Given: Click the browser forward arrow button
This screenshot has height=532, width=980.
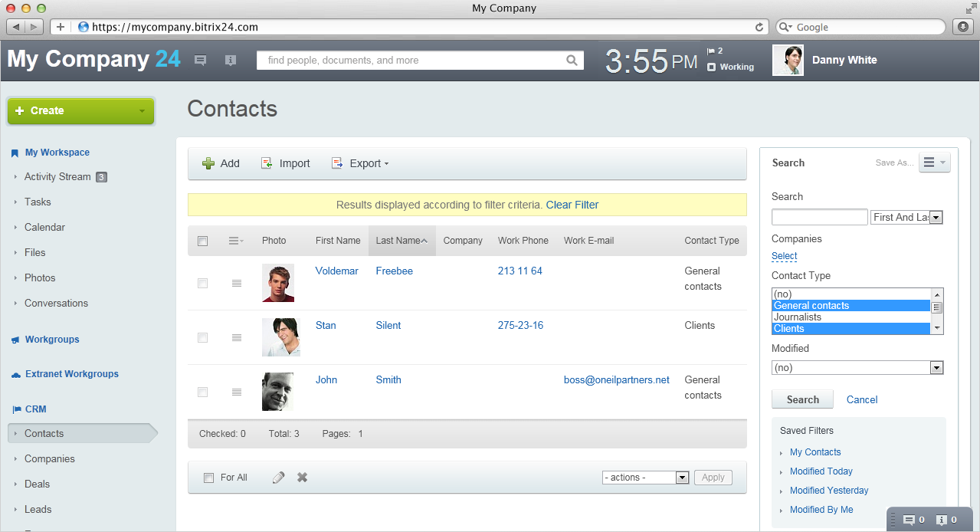Looking at the screenshot, I should point(35,27).
